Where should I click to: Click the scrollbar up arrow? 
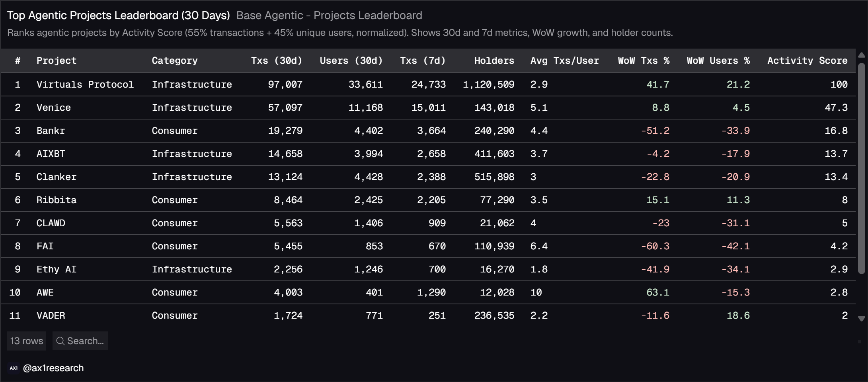click(x=862, y=55)
